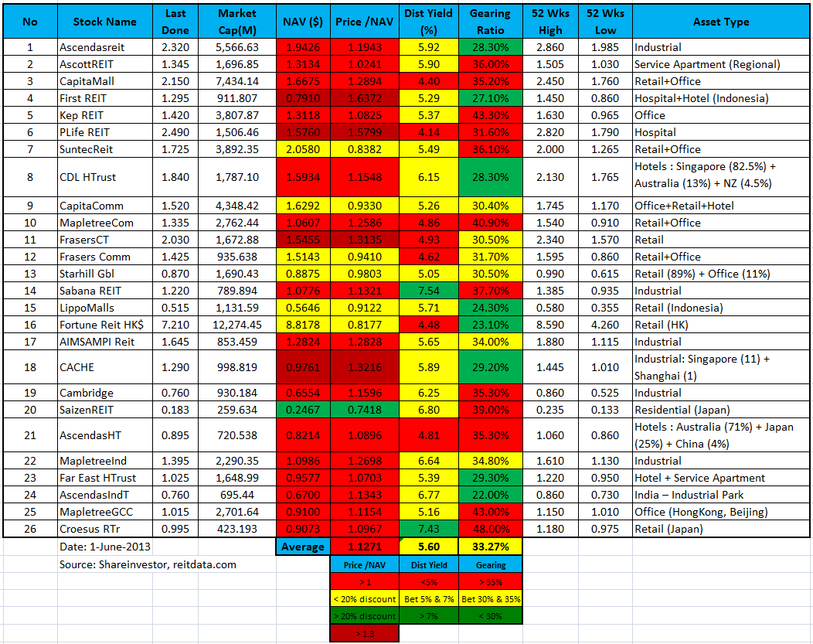
Task: Select the Dist Yield (%) header cell
Action: click(429, 22)
